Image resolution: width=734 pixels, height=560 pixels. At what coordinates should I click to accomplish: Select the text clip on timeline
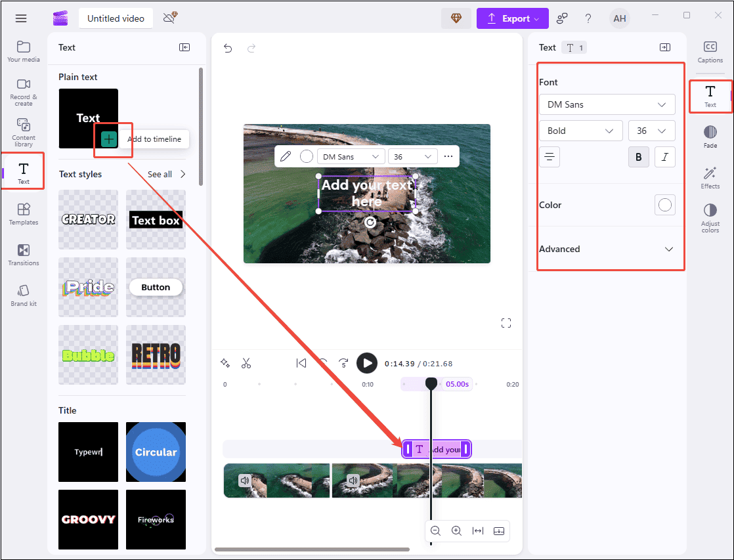coord(437,450)
